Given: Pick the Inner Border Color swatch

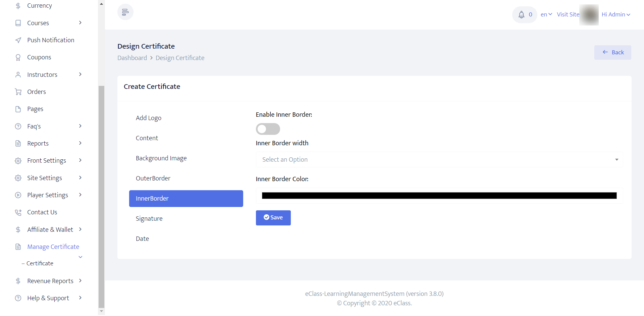Looking at the screenshot, I should (439, 196).
